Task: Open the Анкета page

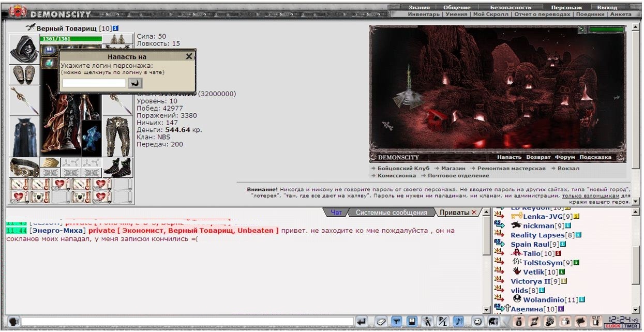Action: pyautogui.click(x=621, y=14)
